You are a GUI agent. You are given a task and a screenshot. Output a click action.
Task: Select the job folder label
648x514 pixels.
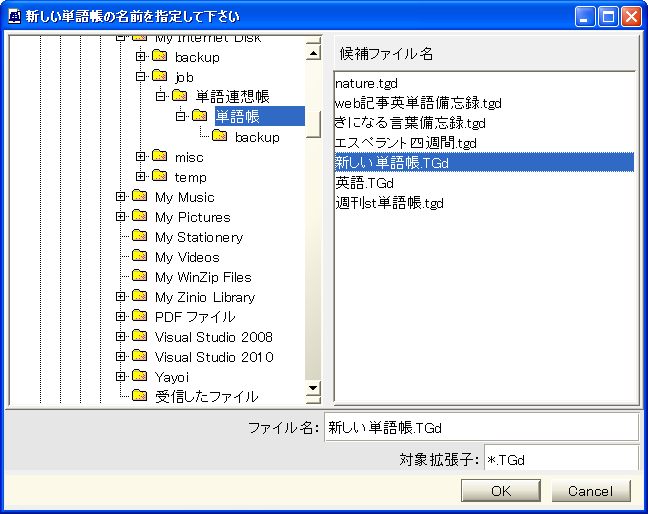tap(184, 77)
